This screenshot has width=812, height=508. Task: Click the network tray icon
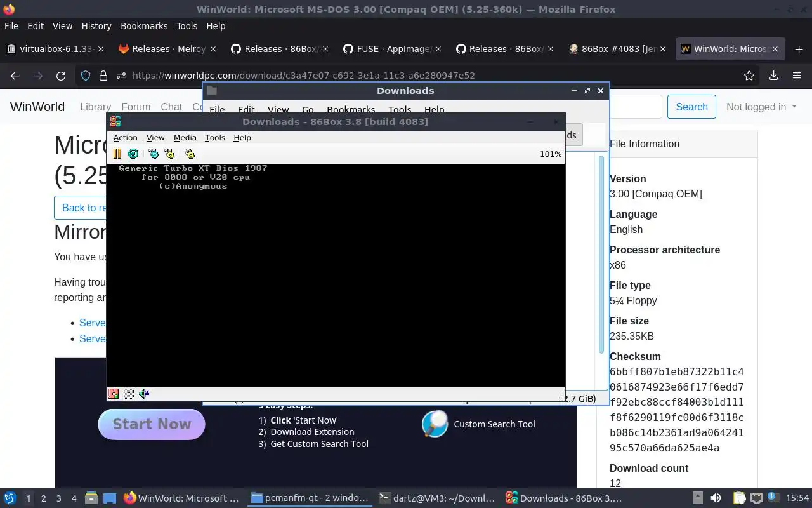pos(757,498)
